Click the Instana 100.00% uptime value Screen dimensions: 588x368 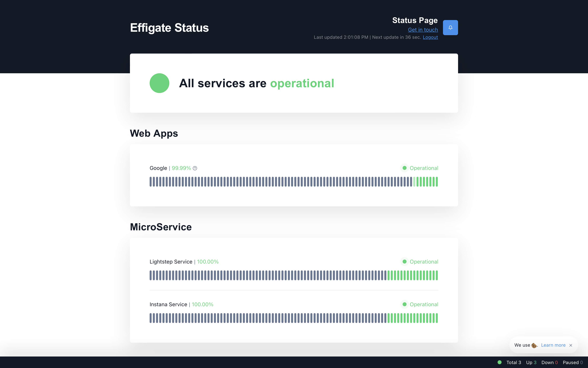click(202, 304)
